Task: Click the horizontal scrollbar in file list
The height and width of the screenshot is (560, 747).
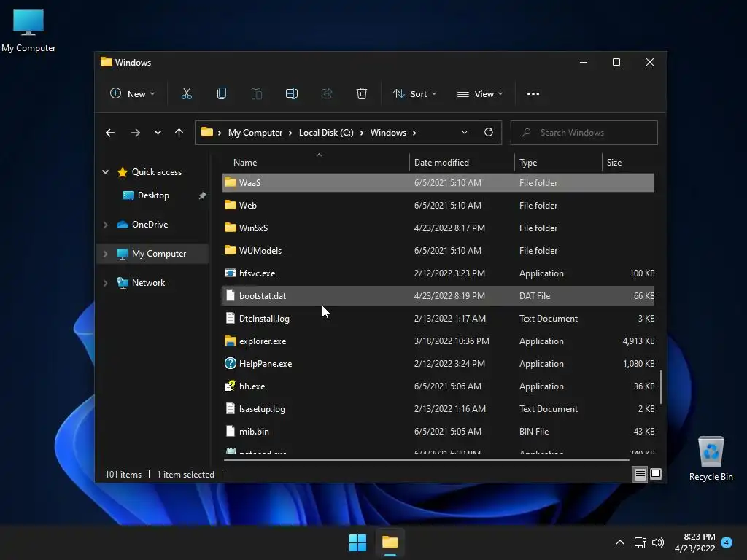Action: 426,460
